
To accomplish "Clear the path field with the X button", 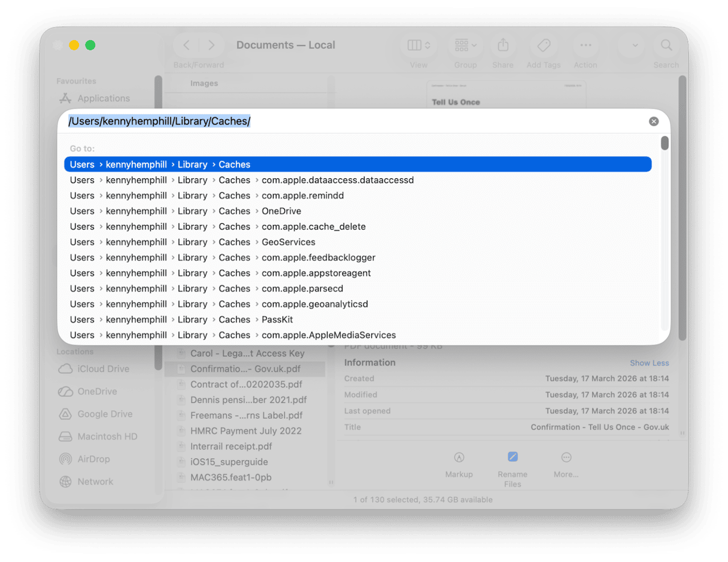I will (654, 121).
